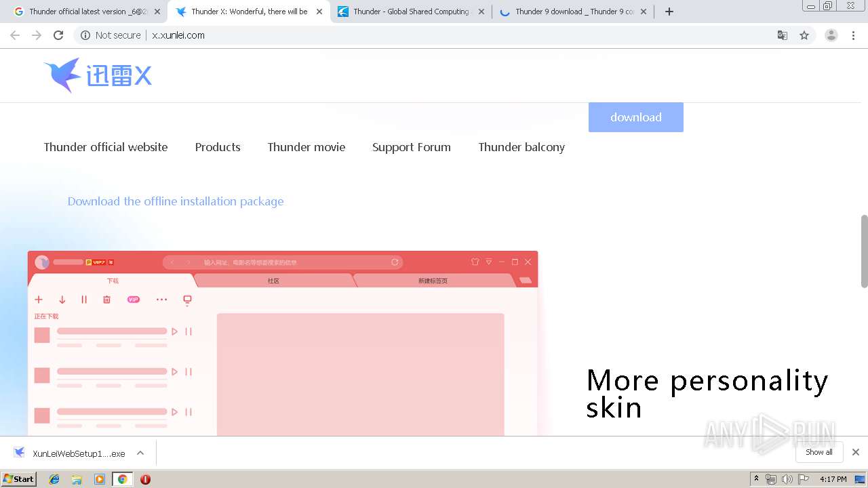Image resolution: width=868 pixels, height=488 pixels.
Task: Close the Thunder official latest version tab
Action: [x=157, y=12]
